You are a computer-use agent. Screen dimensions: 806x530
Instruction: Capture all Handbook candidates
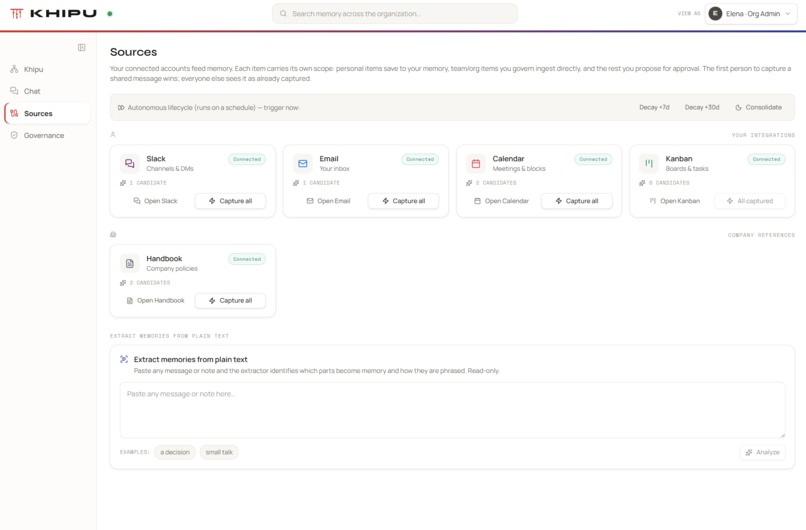(x=230, y=301)
